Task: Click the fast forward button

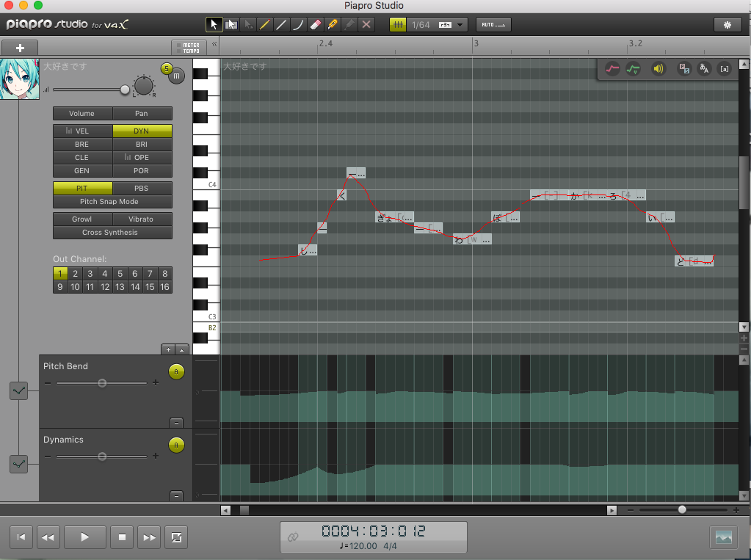Action: (149, 537)
